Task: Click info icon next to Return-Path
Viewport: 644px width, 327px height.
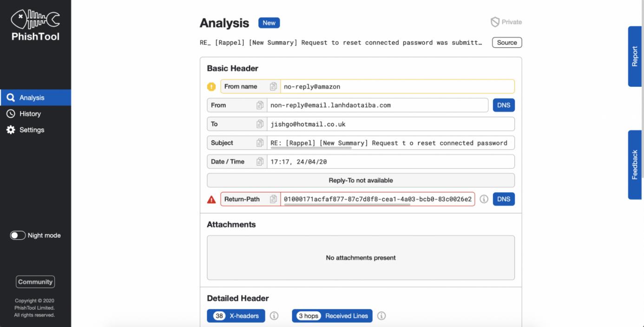Action: pos(484,199)
